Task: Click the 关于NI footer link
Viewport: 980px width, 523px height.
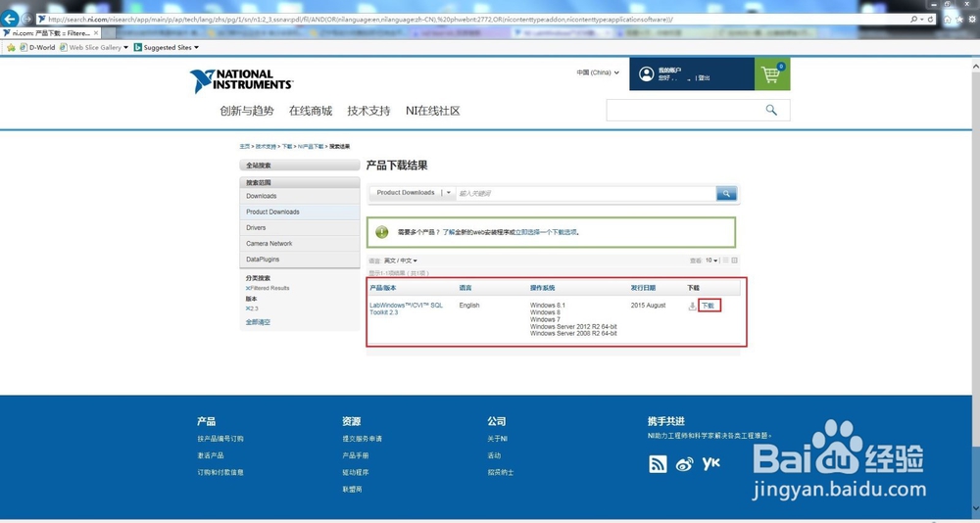Action: [498, 439]
